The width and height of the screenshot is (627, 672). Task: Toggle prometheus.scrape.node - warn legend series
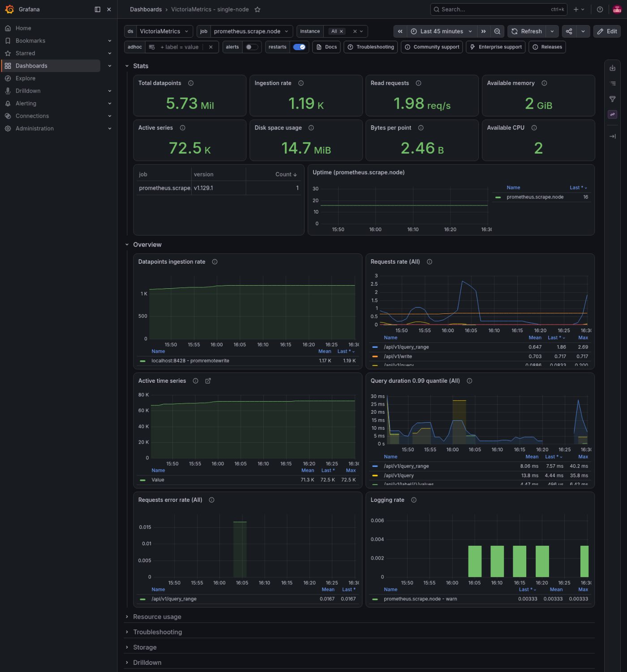pos(420,599)
